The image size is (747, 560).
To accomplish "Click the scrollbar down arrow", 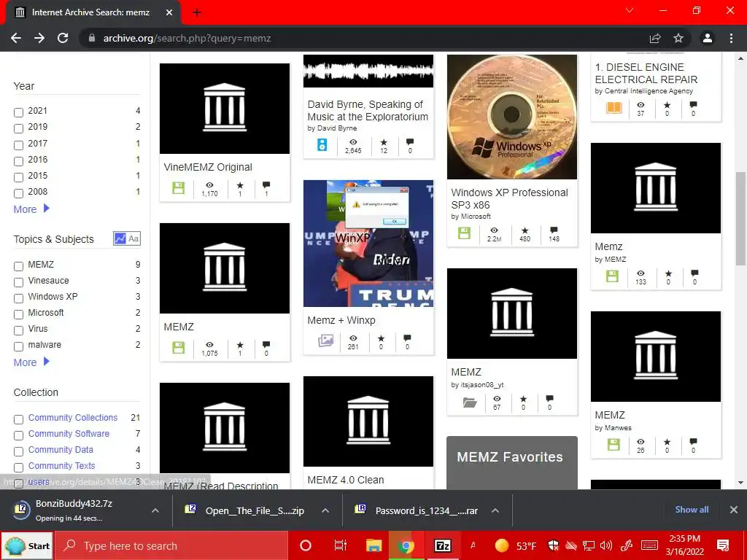I will pos(740,483).
